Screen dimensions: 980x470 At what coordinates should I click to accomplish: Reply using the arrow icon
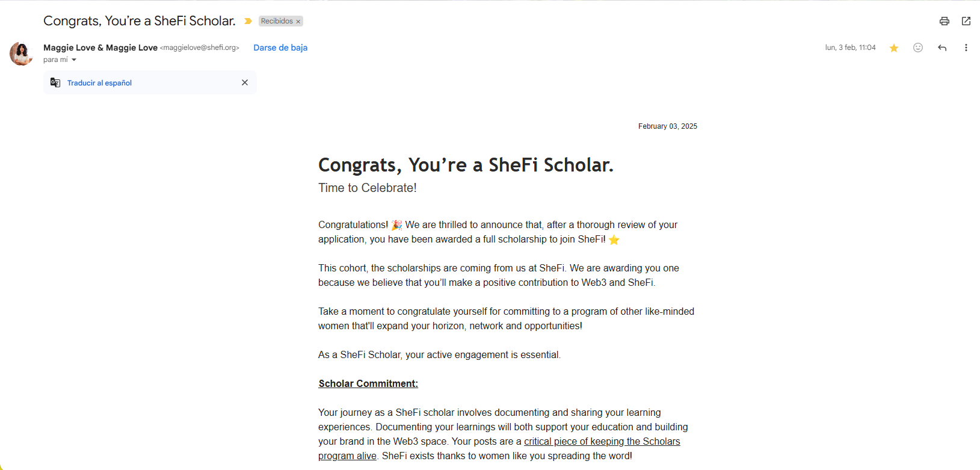(942, 48)
